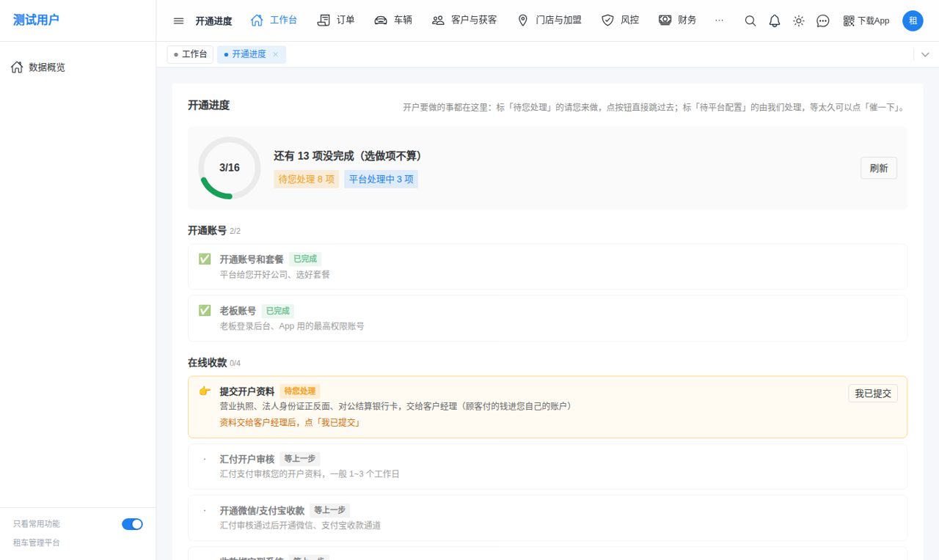This screenshot has height=560, width=939.
Task: Switch to the 工作台 page tab
Action: [x=190, y=54]
